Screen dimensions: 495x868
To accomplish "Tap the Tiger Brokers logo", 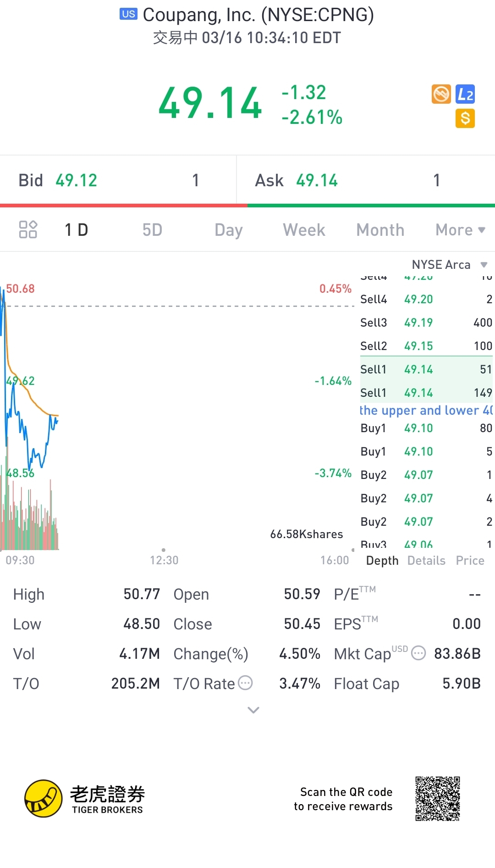I will (84, 798).
